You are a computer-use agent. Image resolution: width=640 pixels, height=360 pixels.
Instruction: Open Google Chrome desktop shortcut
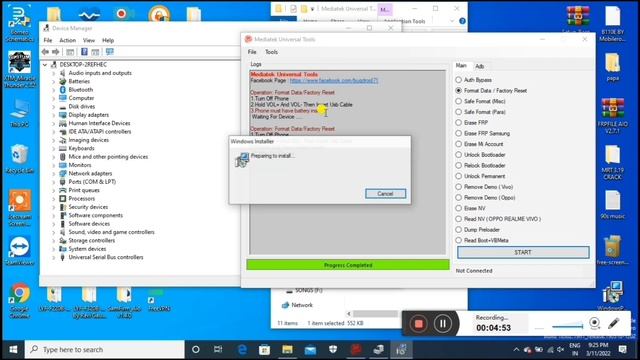point(19,300)
